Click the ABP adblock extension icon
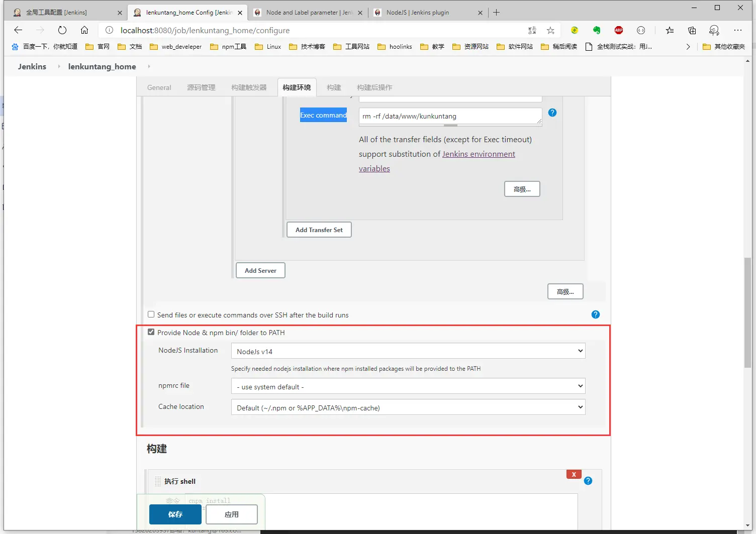 click(x=619, y=30)
